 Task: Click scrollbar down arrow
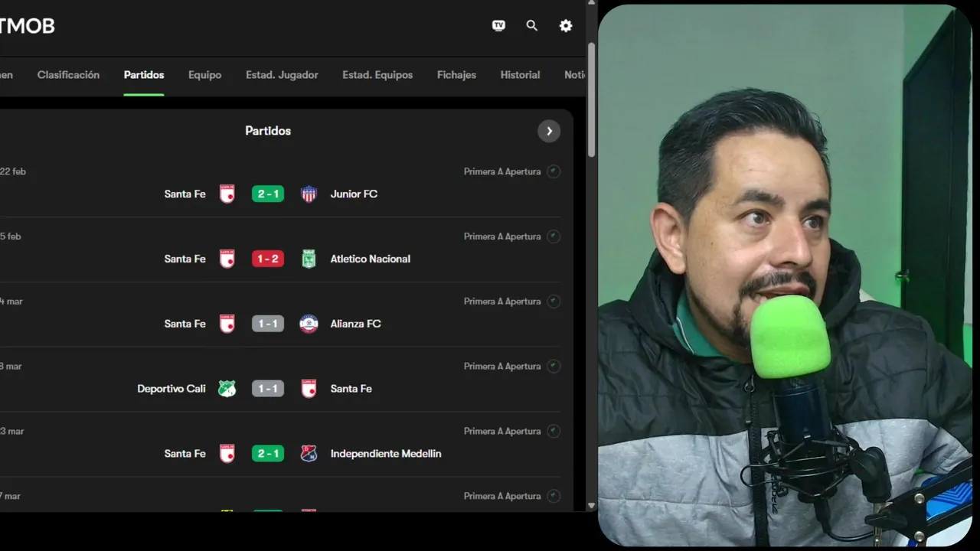[x=591, y=506]
